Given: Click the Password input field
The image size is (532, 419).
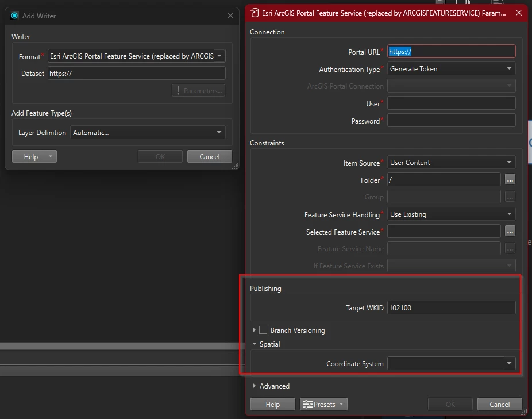Looking at the screenshot, I should click(x=451, y=121).
